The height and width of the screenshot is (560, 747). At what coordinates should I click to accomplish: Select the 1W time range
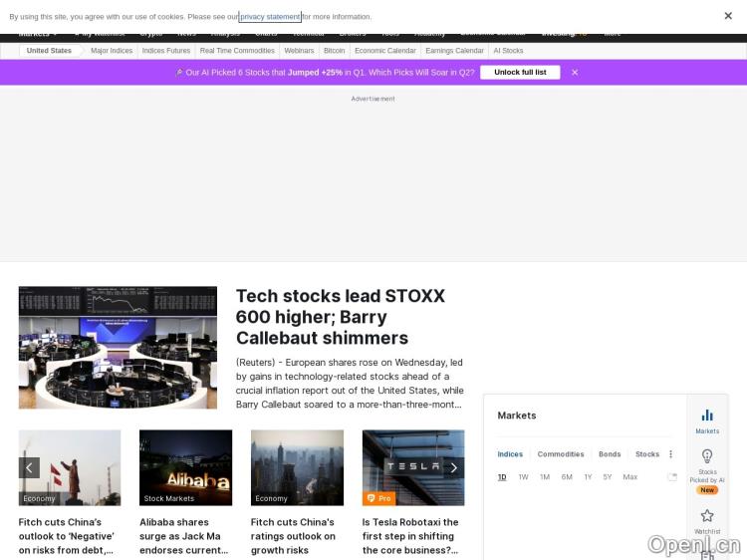(x=523, y=477)
